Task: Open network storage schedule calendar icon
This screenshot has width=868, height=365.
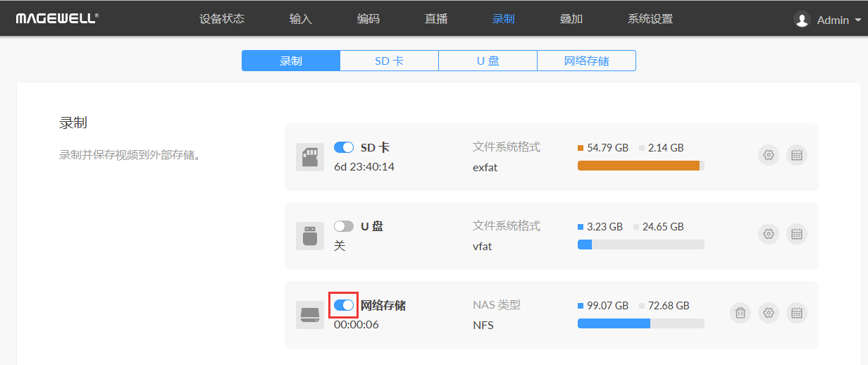Action: tap(797, 313)
